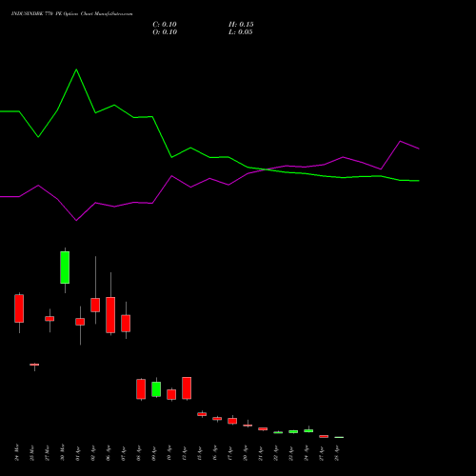Click the green candlestick above 09 Apr
The height and width of the screenshot is (476, 476).
point(156,389)
